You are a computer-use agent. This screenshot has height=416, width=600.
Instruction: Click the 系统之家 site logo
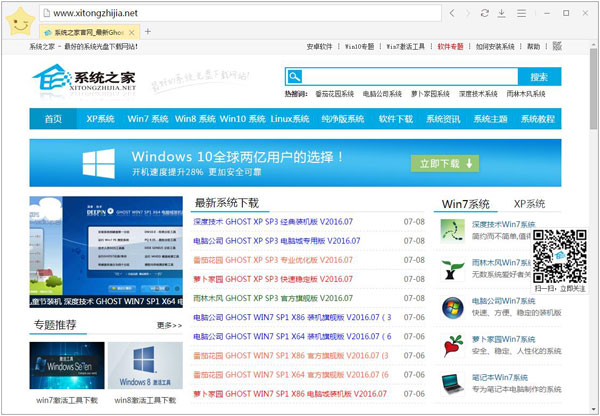tap(84, 78)
